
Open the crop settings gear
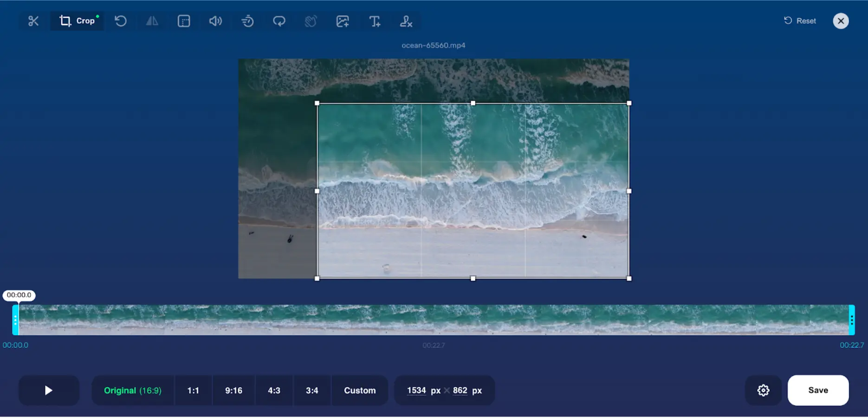click(x=763, y=390)
